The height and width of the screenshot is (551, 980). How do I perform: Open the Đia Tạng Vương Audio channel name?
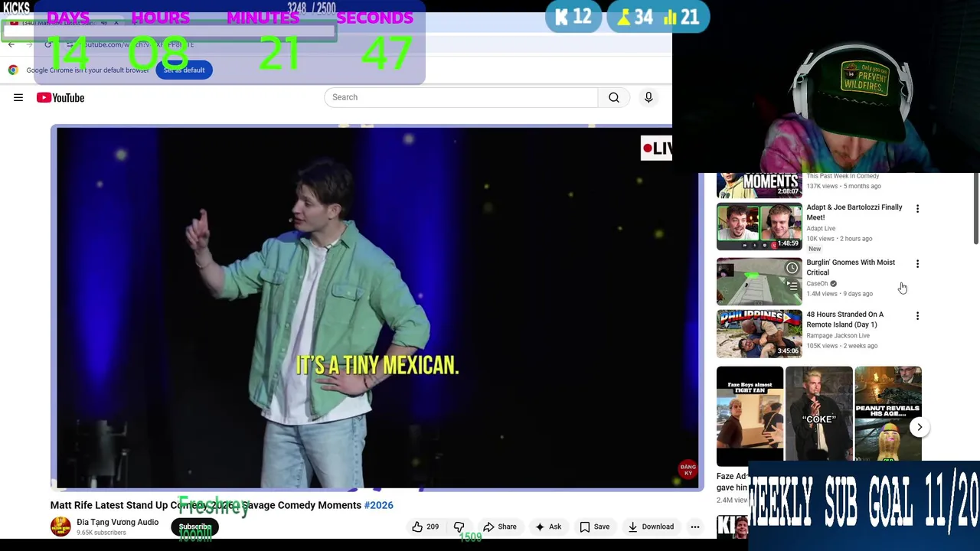[x=117, y=522]
